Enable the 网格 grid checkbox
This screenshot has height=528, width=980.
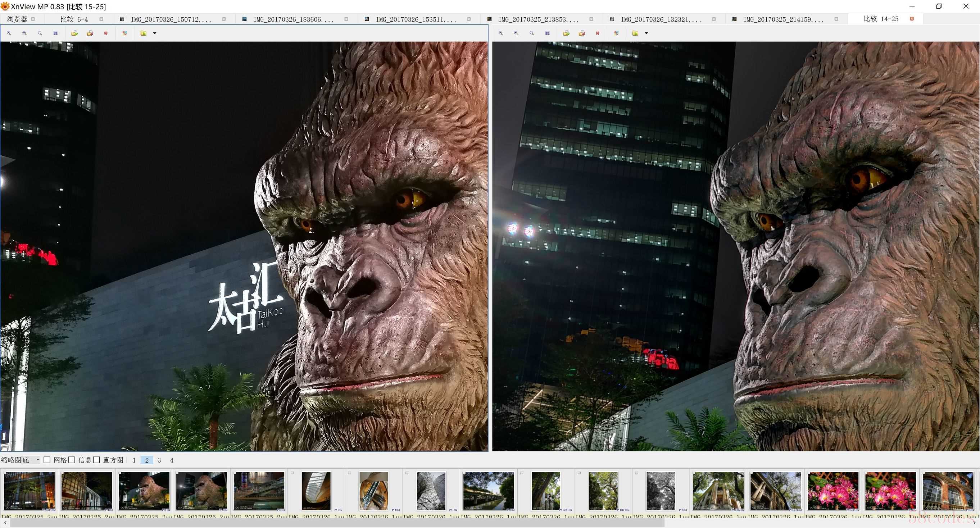point(47,460)
